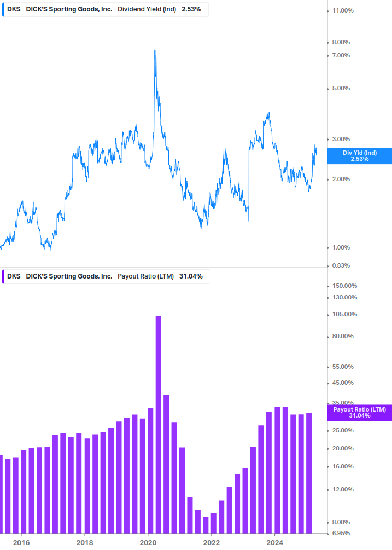Click the 8.00% dividend yield axis label
The image size is (392, 550).
(341, 42)
